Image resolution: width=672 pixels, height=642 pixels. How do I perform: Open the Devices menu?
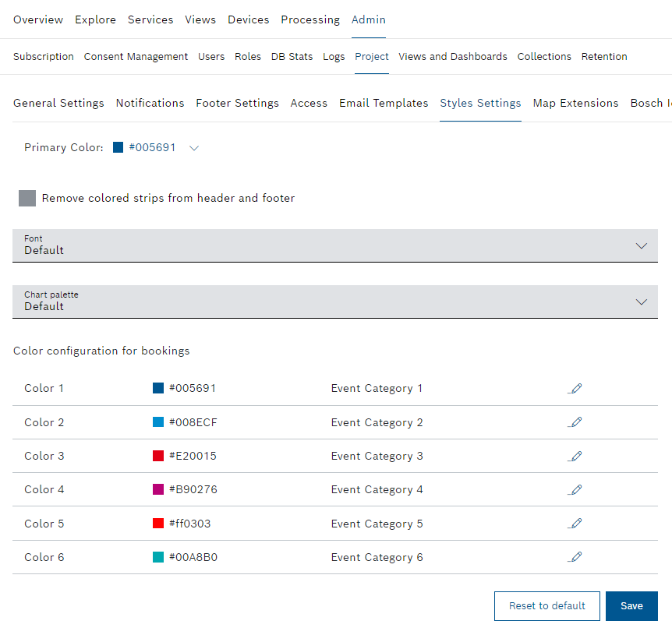click(x=248, y=19)
